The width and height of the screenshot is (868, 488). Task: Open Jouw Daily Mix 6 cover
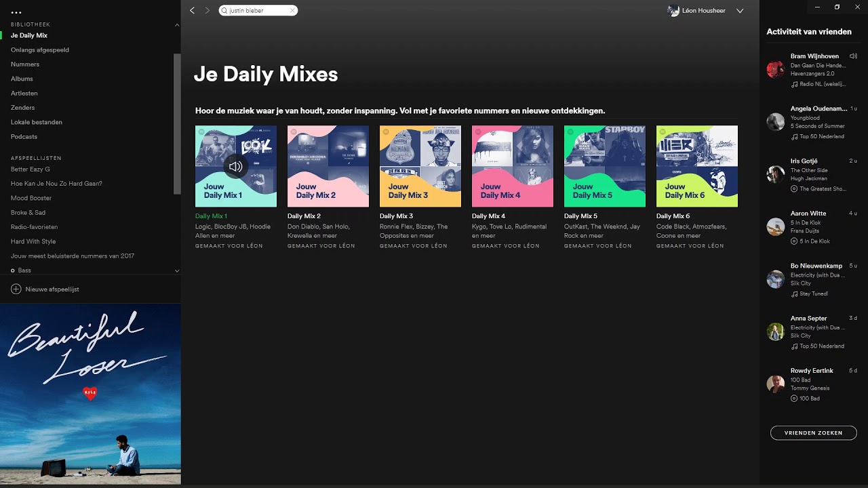click(697, 166)
